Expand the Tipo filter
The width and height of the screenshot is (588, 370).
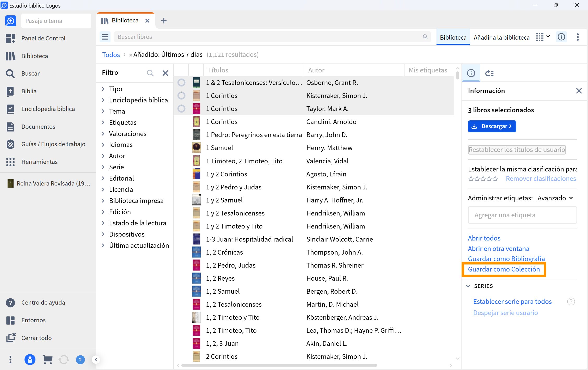pos(103,89)
